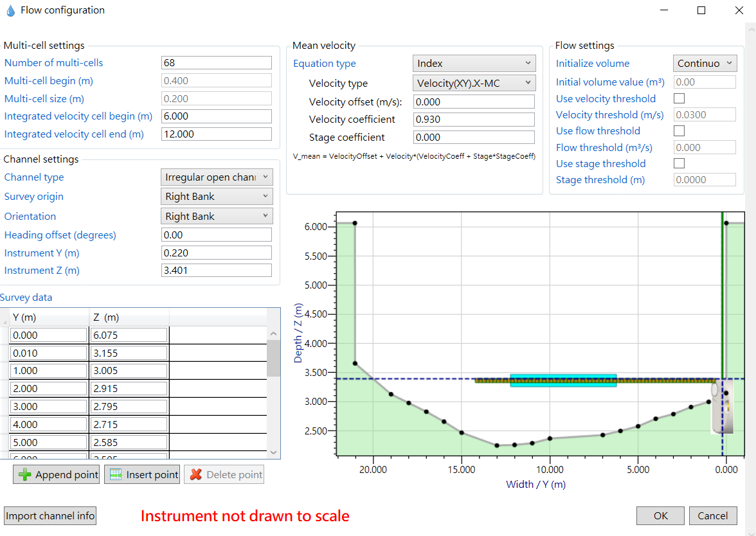Tick the Use flow threshold checkbox
Image resolution: width=756 pixels, height=536 pixels.
pos(679,131)
